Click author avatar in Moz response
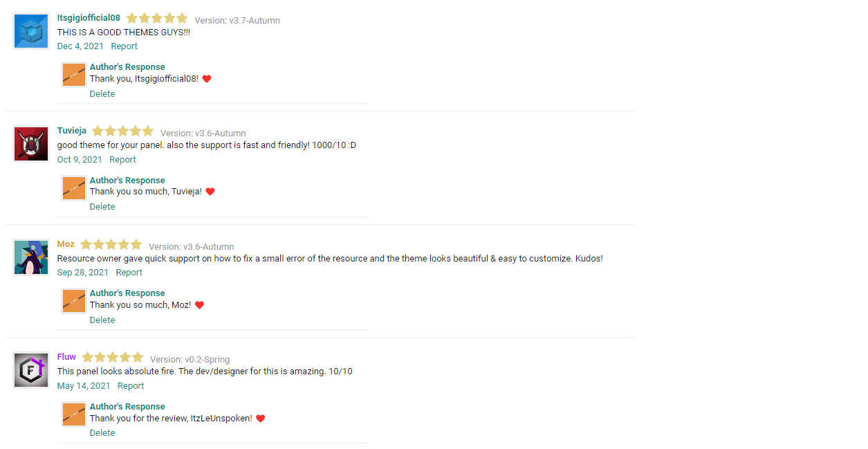Viewport: 868px width, 449px height. (74, 301)
